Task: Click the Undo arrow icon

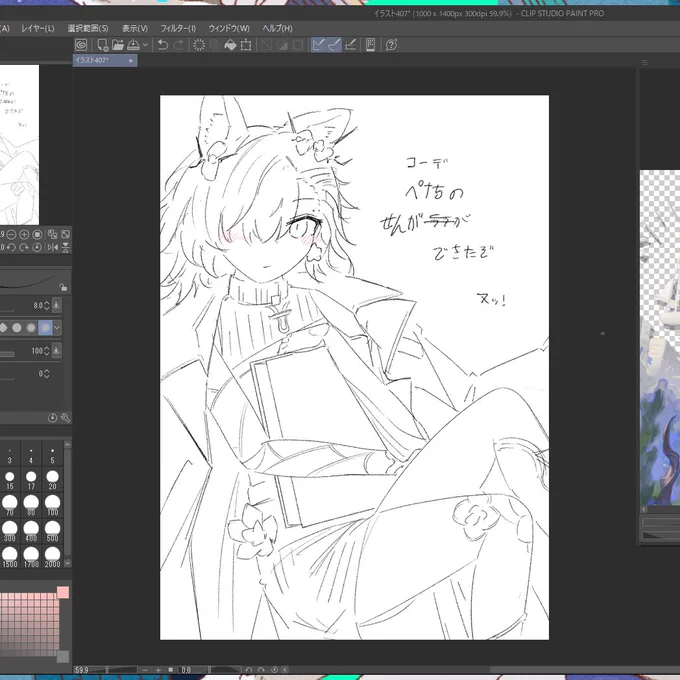Action: click(x=163, y=45)
